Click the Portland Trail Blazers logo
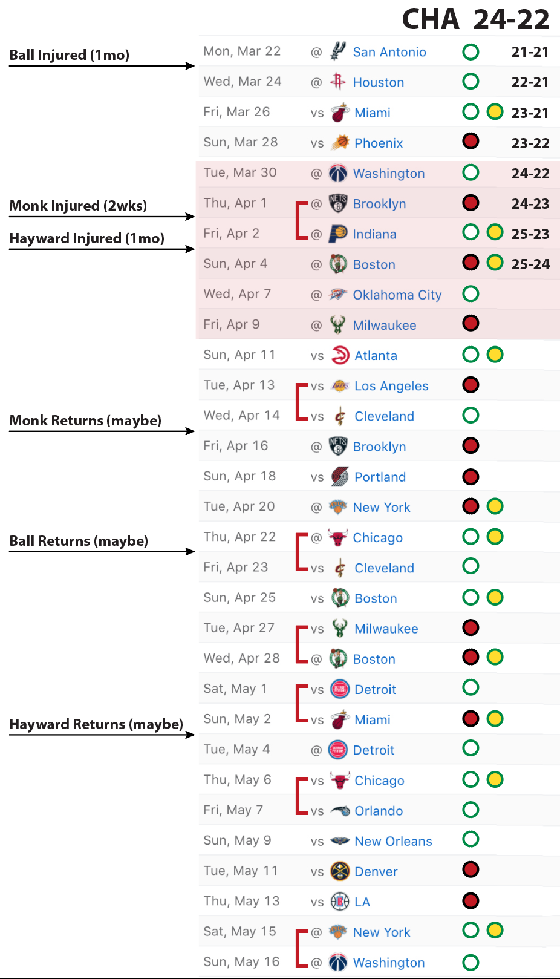 click(340, 477)
